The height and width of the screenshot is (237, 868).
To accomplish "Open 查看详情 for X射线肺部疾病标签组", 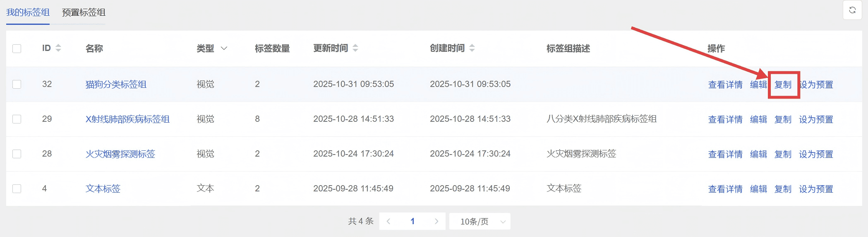I will click(x=725, y=119).
